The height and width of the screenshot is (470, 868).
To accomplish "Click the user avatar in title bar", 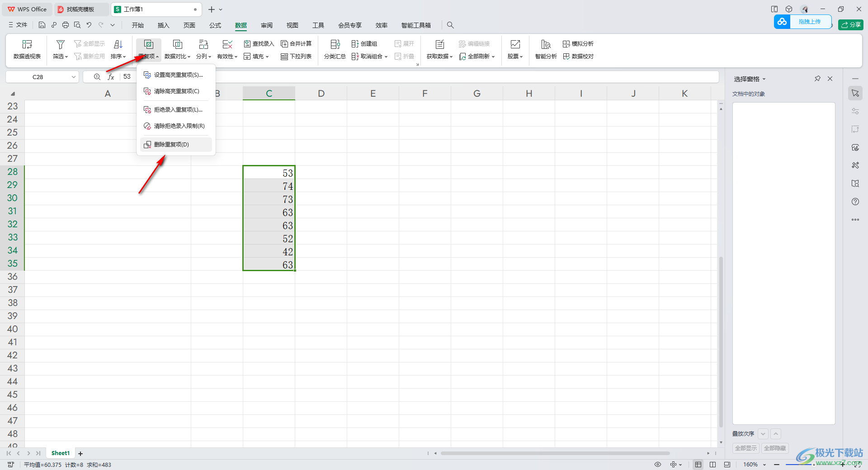I will [805, 9].
